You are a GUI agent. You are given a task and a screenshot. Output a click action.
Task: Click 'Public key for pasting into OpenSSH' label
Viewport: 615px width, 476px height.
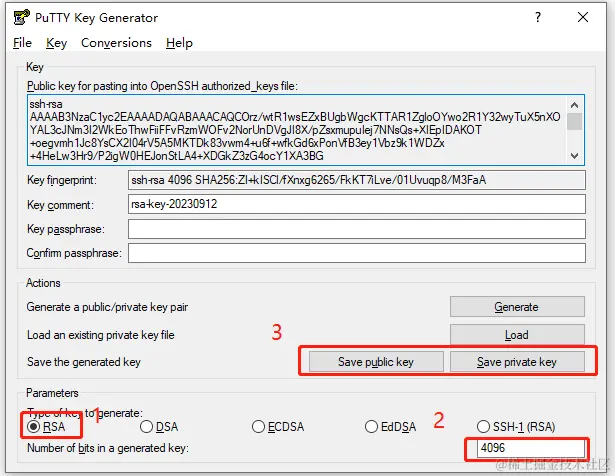[x=162, y=86]
